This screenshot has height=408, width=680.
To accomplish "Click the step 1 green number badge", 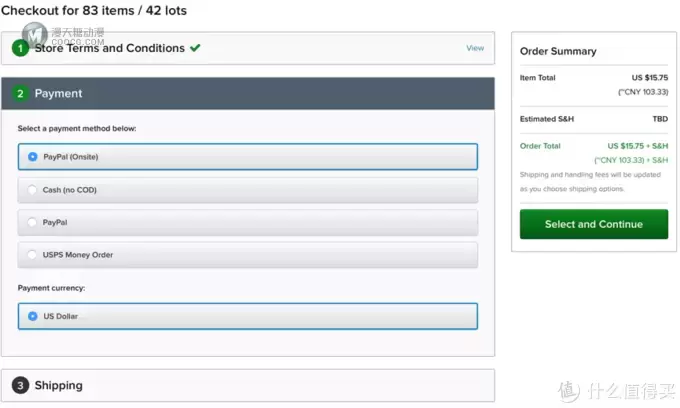I will [x=20, y=48].
